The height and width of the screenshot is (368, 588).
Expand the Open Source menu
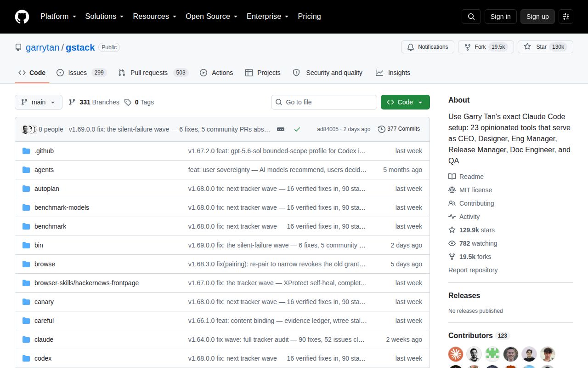point(211,16)
